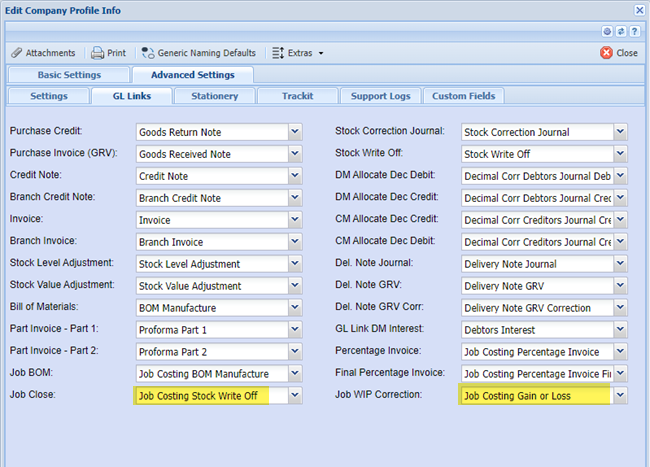650x467 pixels.
Task: Expand the Purchase Credit dropdown
Action: [294, 131]
